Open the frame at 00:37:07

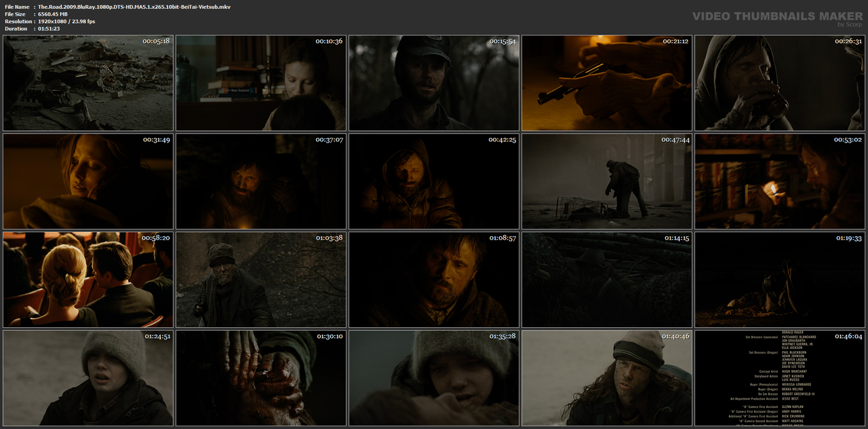tap(261, 181)
